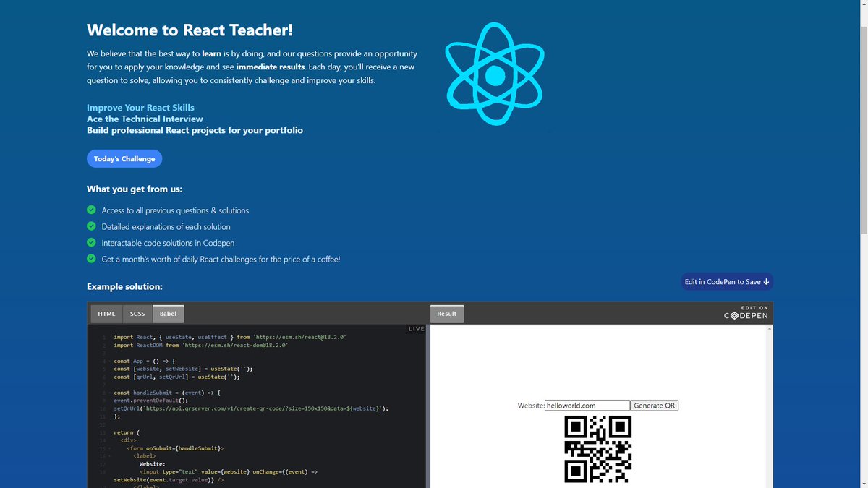Click the What you get from us heading
Image resolution: width=868 pixels, height=488 pixels.
[x=135, y=189]
